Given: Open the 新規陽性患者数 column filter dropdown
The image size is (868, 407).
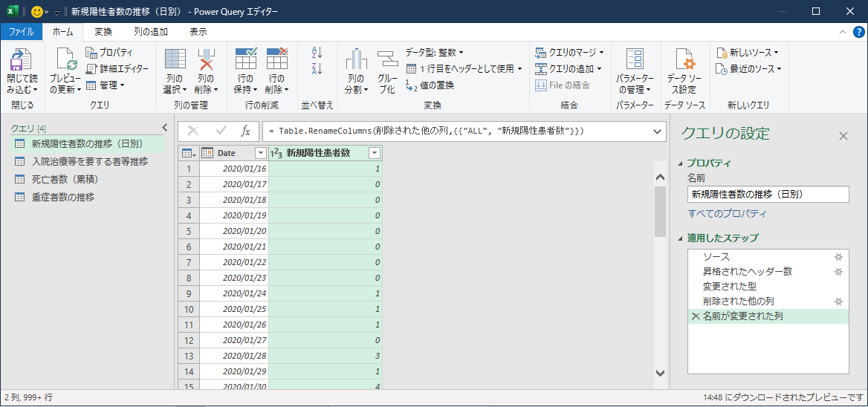Looking at the screenshot, I should point(375,153).
